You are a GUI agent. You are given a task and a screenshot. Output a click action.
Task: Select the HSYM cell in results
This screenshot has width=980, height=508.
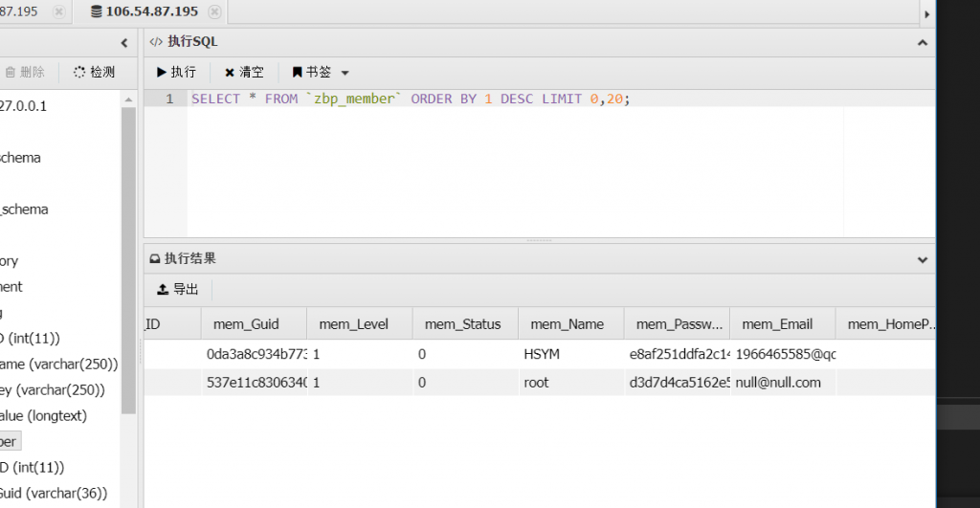(x=541, y=353)
